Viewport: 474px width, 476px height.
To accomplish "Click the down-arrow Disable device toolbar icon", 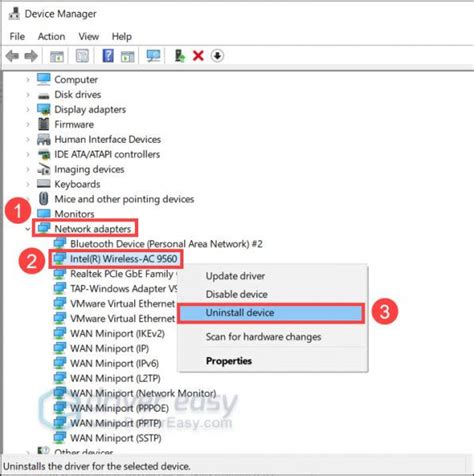I will tap(217, 56).
